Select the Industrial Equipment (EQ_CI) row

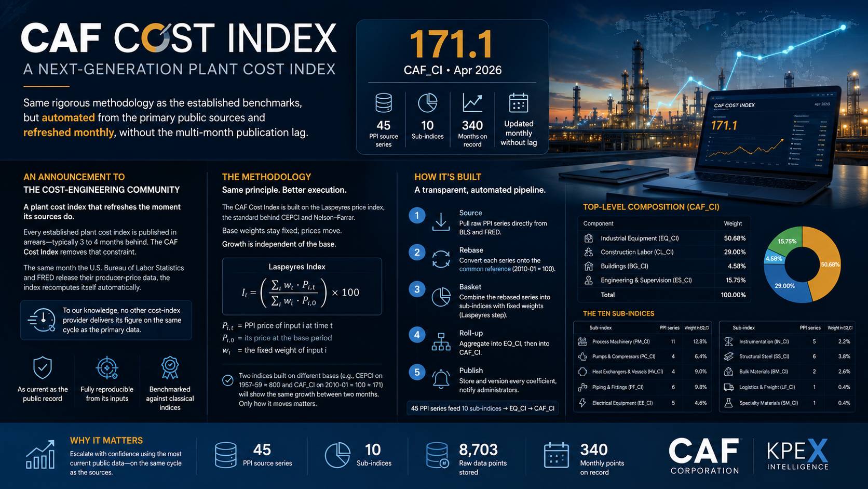(x=664, y=238)
